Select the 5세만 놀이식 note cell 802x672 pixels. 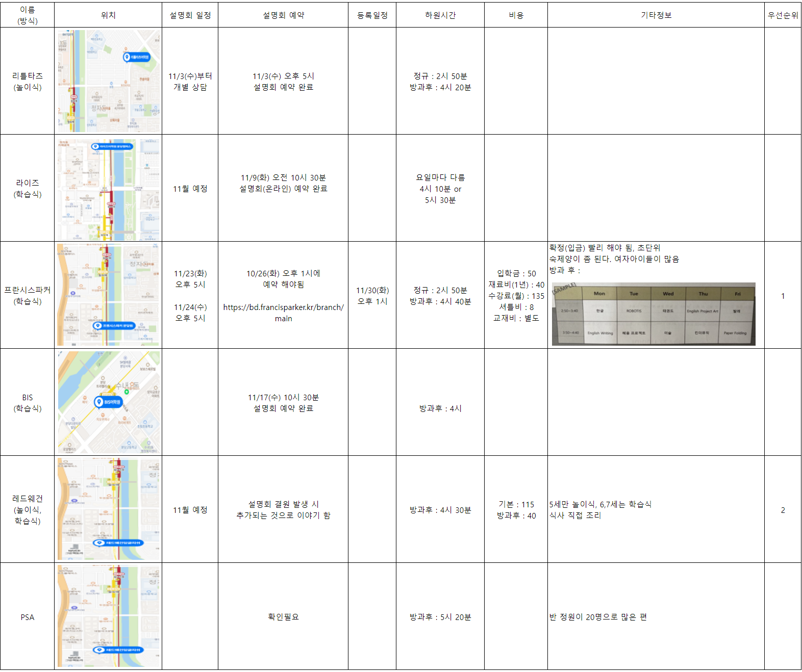[x=656, y=509]
